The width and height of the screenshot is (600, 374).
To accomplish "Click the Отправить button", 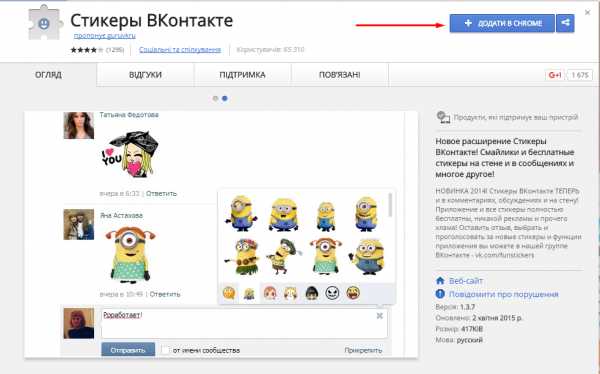I will click(x=128, y=350).
